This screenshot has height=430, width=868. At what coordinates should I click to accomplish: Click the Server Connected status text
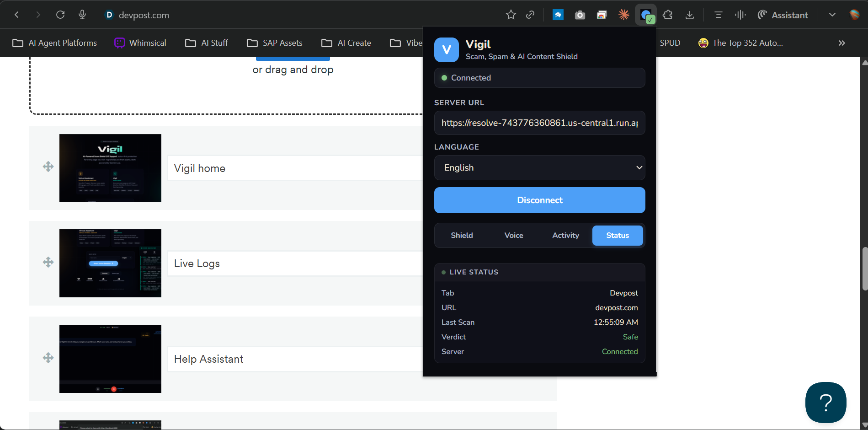coord(620,351)
